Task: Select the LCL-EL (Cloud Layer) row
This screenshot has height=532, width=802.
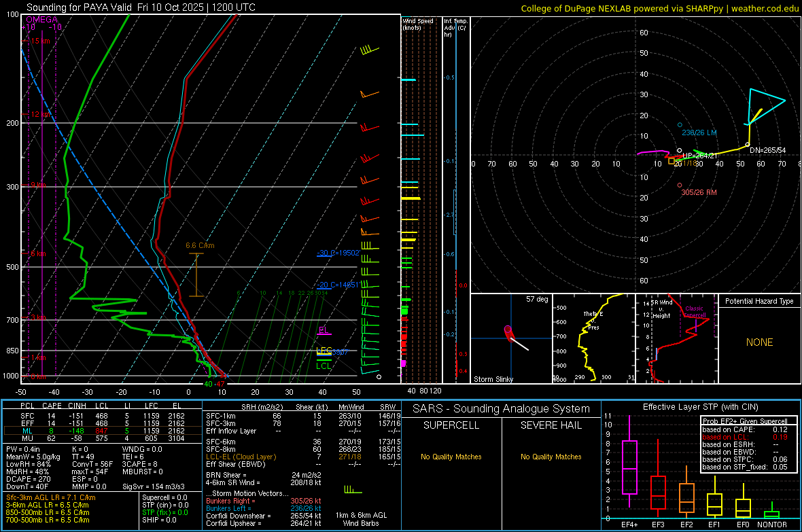Action: point(303,457)
